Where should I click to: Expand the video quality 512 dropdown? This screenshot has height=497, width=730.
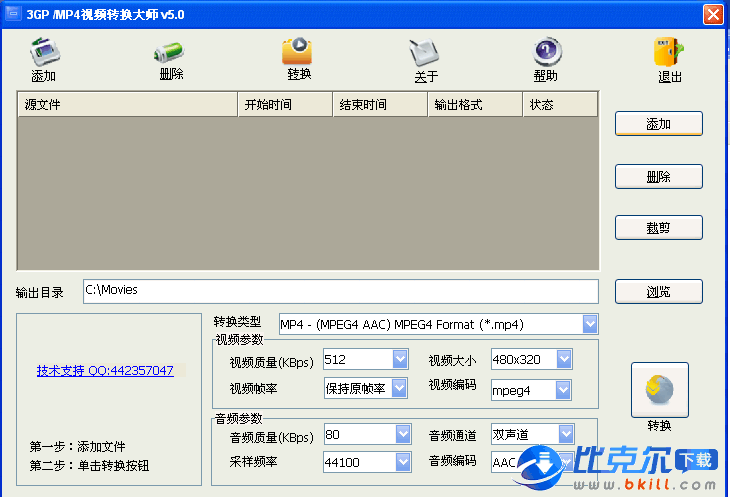tap(400, 359)
